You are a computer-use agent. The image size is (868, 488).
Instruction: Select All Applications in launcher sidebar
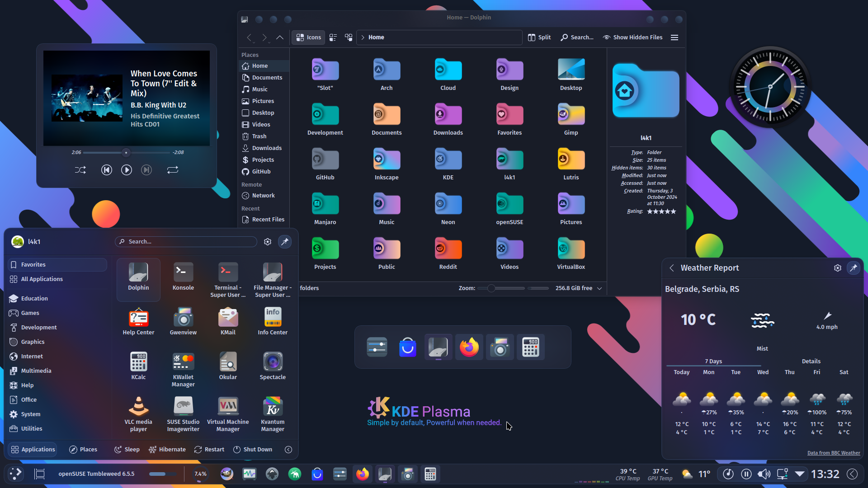coord(57,279)
